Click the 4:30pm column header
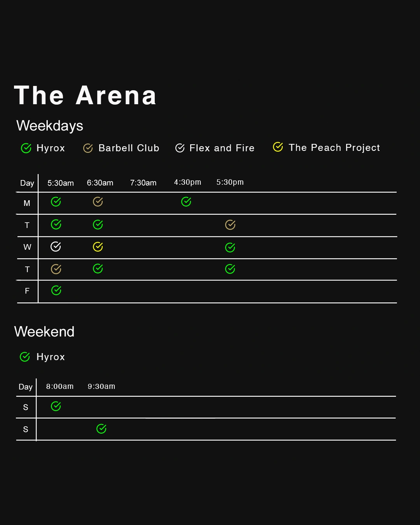The width and height of the screenshot is (420, 525). tap(187, 182)
